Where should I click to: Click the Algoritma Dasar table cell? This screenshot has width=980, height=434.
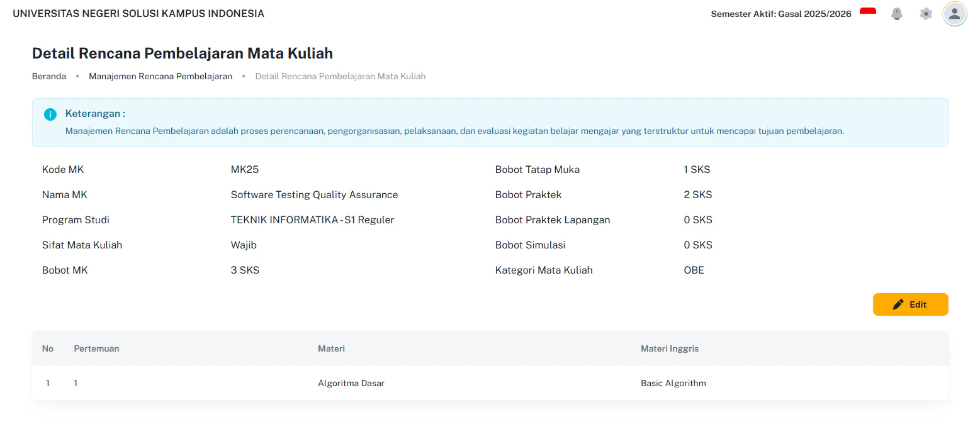[x=351, y=382]
